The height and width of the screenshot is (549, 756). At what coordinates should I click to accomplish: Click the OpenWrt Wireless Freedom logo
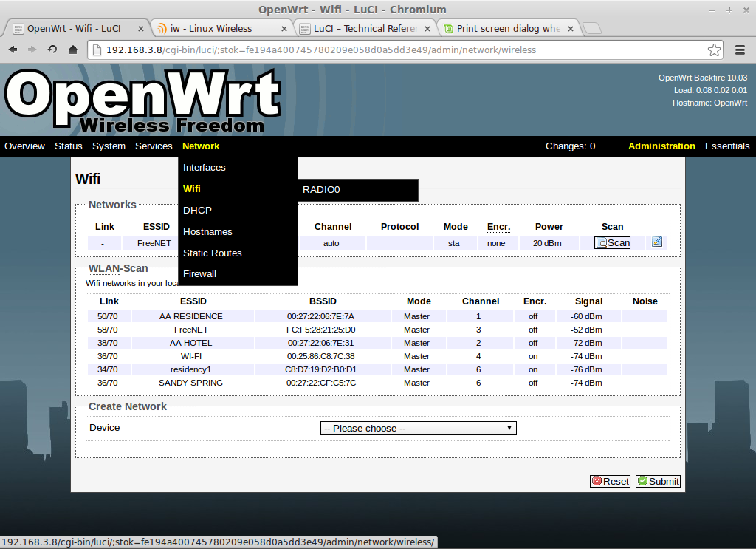[x=142, y=100]
